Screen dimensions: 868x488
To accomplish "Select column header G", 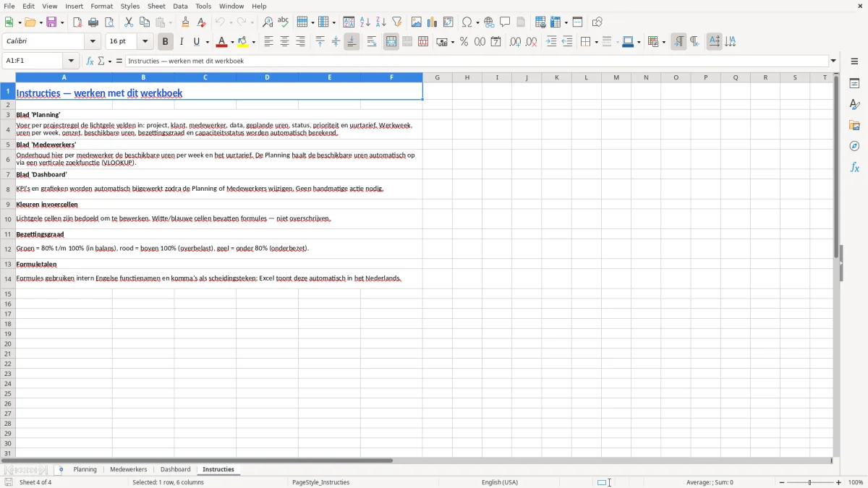I will pyautogui.click(x=438, y=77).
